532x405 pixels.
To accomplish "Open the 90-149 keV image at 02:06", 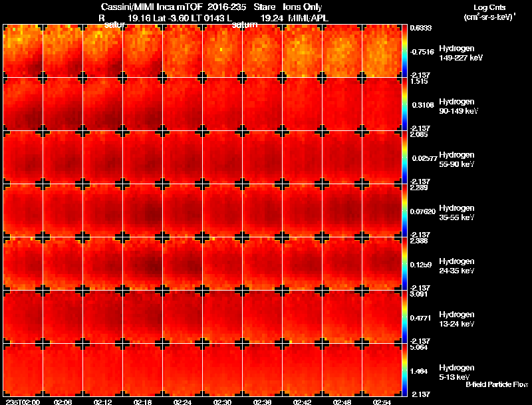I will pos(63,104).
